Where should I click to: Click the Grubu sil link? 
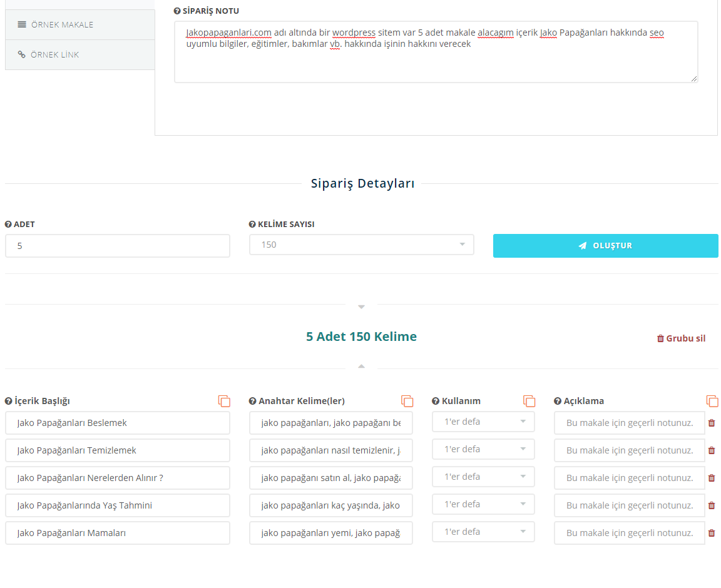pyautogui.click(x=681, y=338)
